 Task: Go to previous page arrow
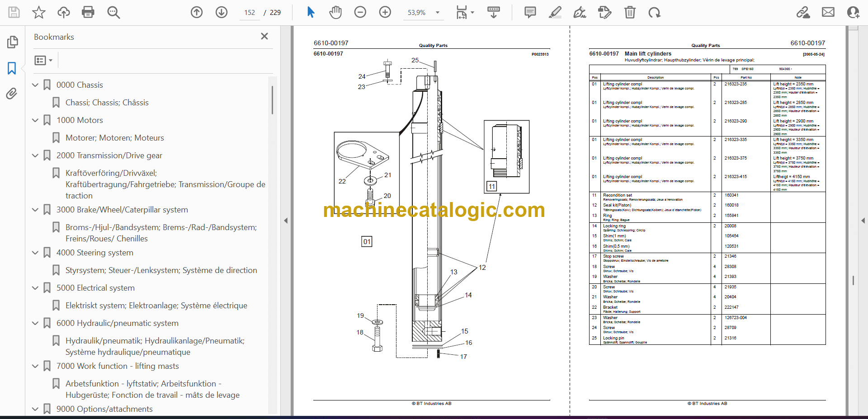tap(197, 12)
